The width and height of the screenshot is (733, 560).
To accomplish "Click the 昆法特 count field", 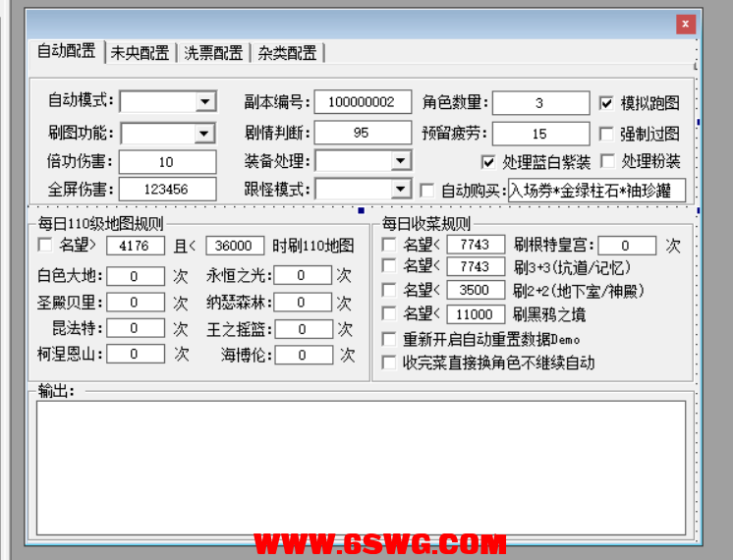I will (x=136, y=328).
